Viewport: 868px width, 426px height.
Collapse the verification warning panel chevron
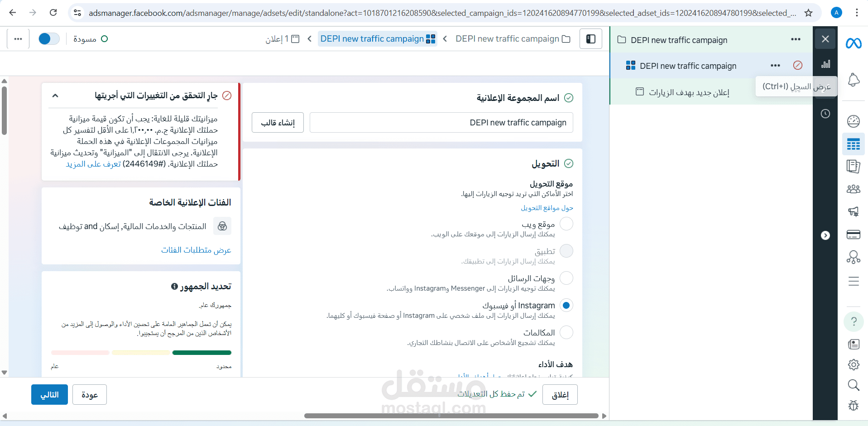point(55,96)
